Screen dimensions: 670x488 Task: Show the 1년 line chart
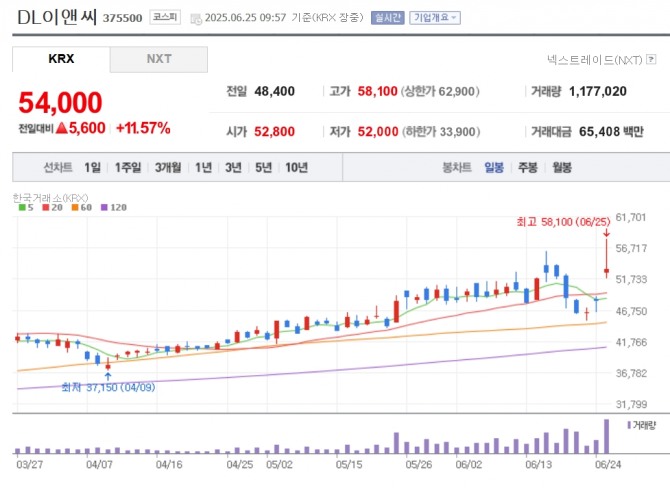point(203,168)
